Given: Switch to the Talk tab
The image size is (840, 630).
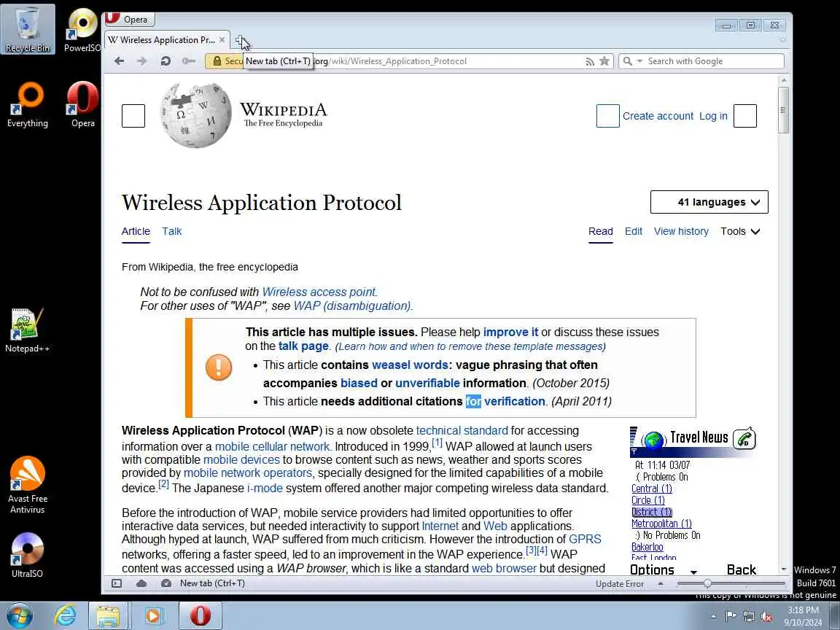Looking at the screenshot, I should point(172,231).
